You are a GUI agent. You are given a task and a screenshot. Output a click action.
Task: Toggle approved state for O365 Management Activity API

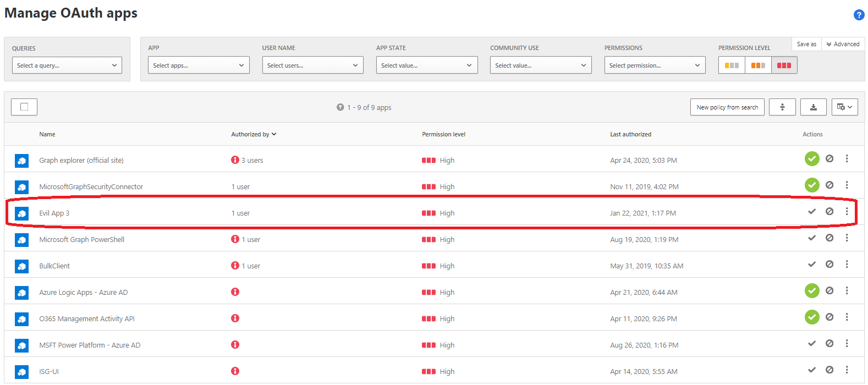coord(812,317)
